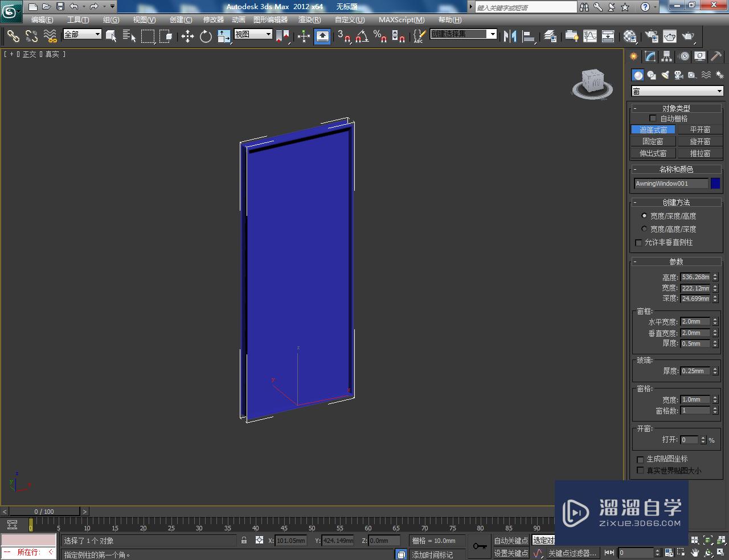The image size is (729, 560).
Task: Select 宽度/深度/高度 creation method
Action: [x=644, y=216]
